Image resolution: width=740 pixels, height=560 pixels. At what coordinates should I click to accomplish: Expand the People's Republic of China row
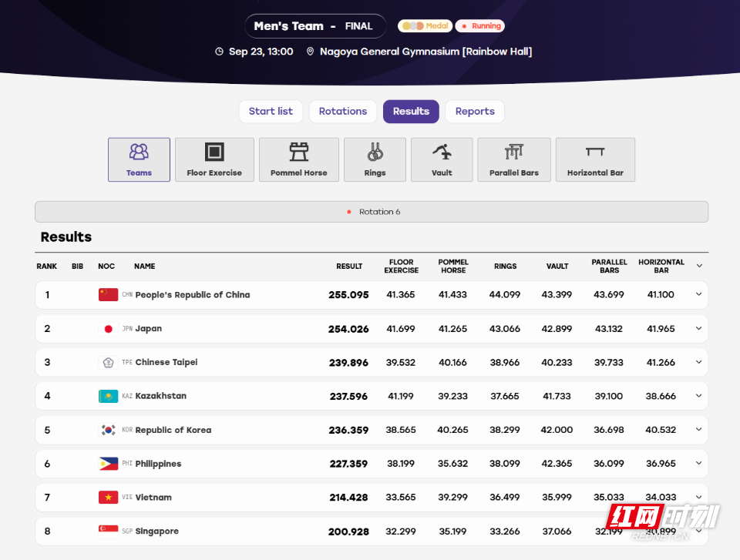coord(698,294)
